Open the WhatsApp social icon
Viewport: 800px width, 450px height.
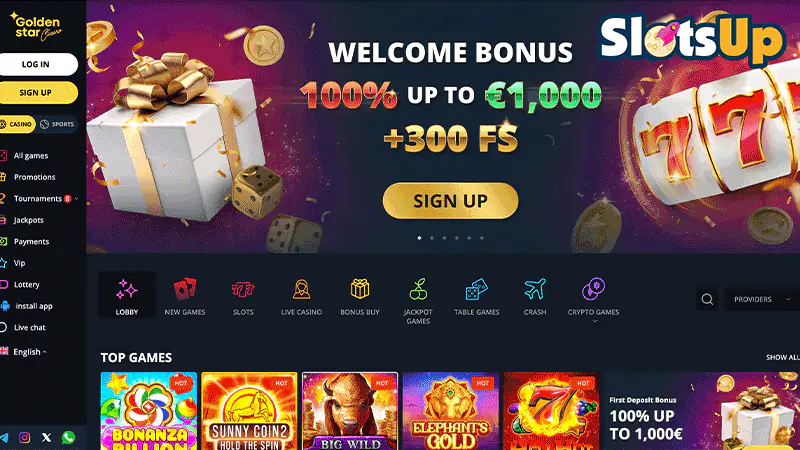coord(68,437)
